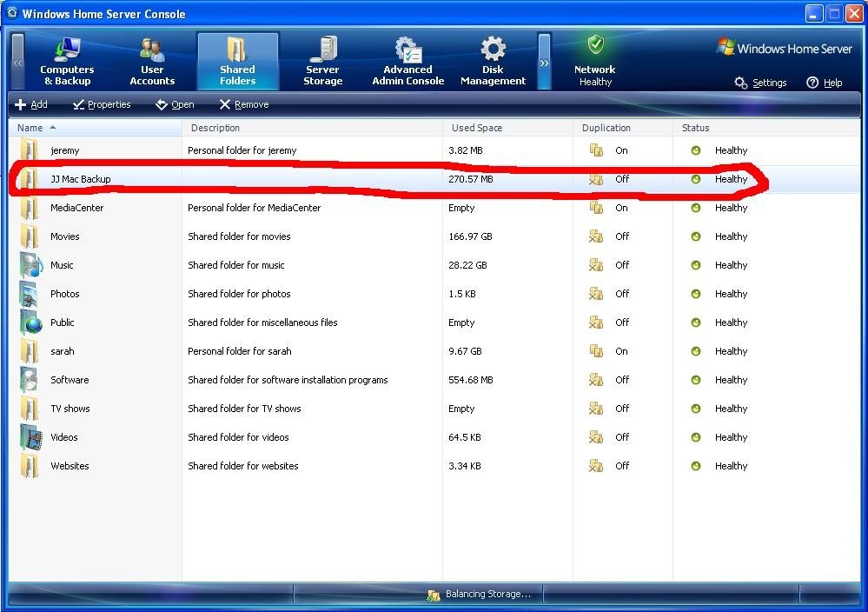Click the MediaCenter folder icon
The width and height of the screenshot is (868, 612).
tap(30, 208)
